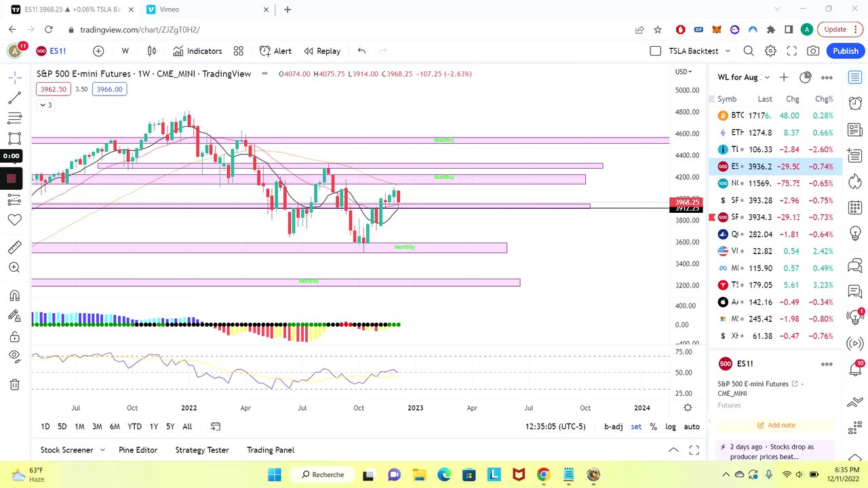Set 5Y date range

pos(170,426)
